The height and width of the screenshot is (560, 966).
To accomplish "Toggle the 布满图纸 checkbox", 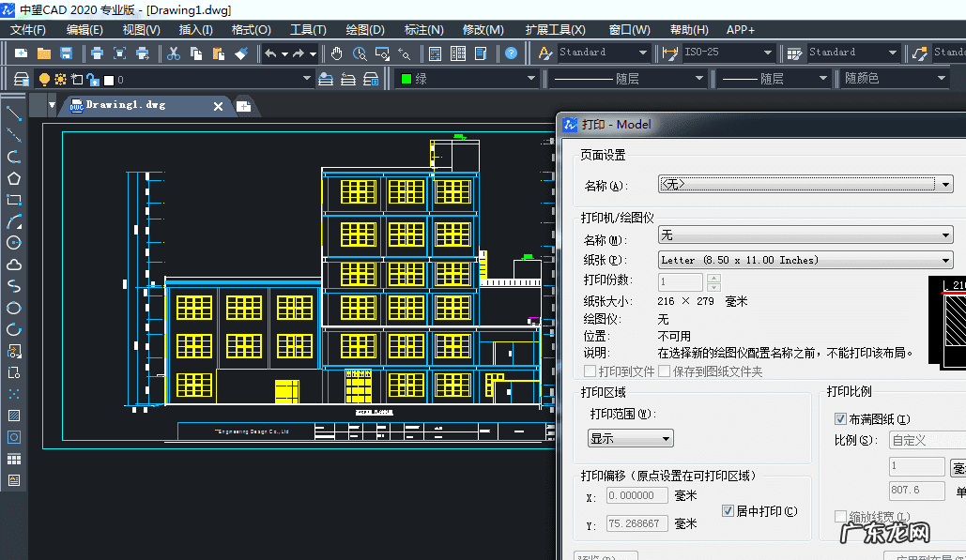I will [840, 419].
